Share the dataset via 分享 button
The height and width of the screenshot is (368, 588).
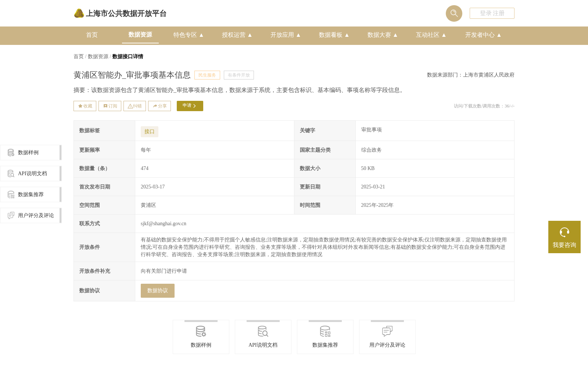click(159, 106)
